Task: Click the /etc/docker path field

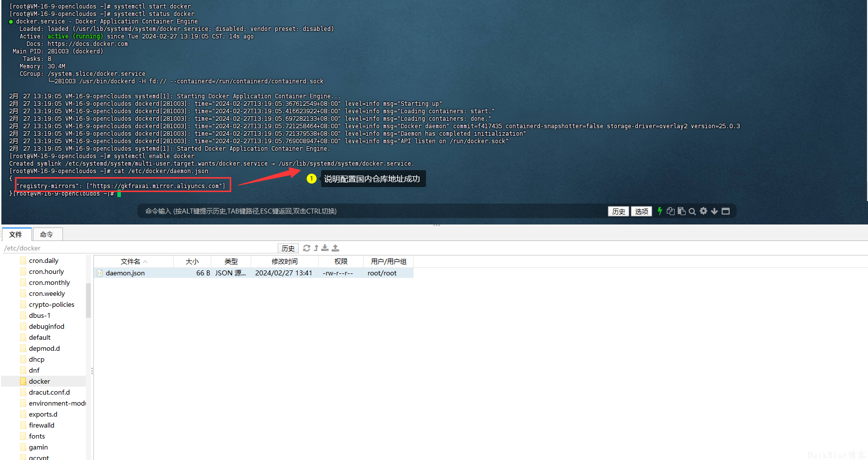Action: (140, 248)
